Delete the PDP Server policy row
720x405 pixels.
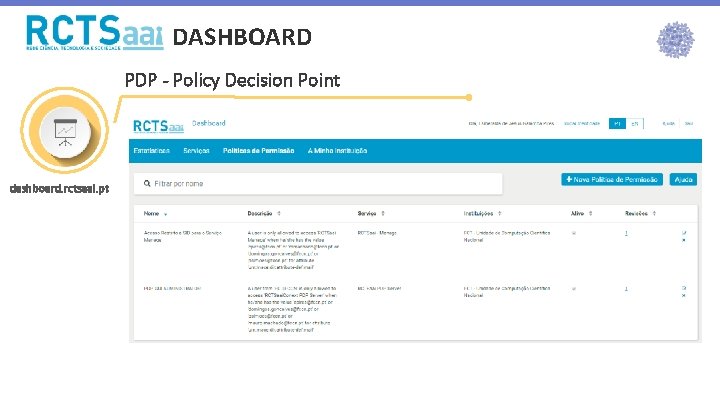684,296
